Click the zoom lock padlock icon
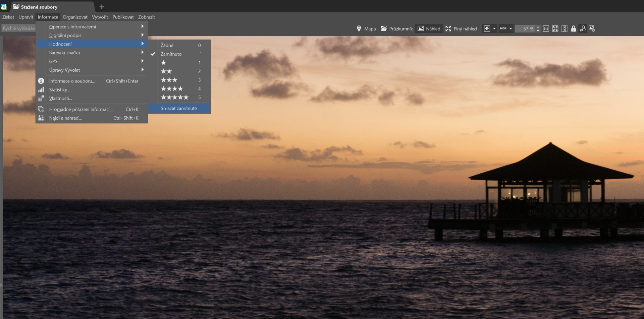The width and height of the screenshot is (644, 319). coord(574,29)
